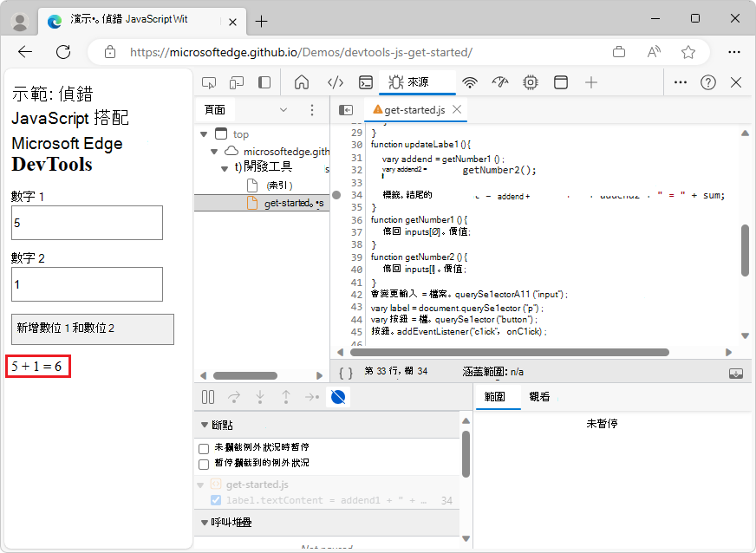Open the Memory panel chip icon

coord(530,81)
